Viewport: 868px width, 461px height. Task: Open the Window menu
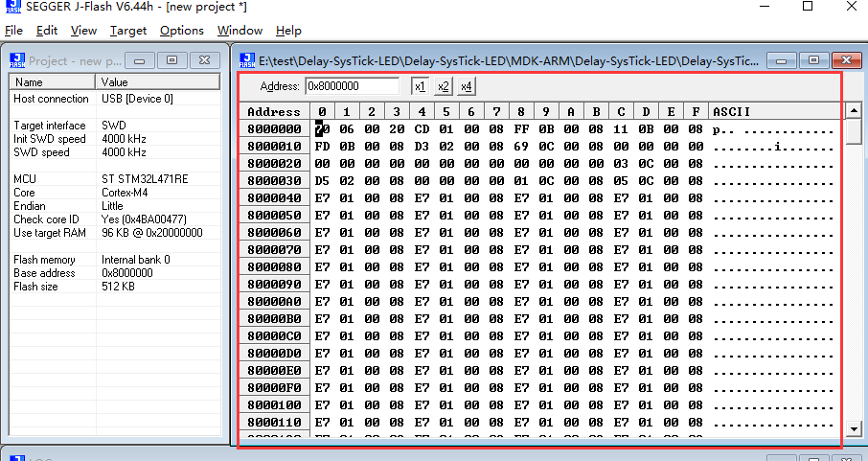(x=240, y=31)
